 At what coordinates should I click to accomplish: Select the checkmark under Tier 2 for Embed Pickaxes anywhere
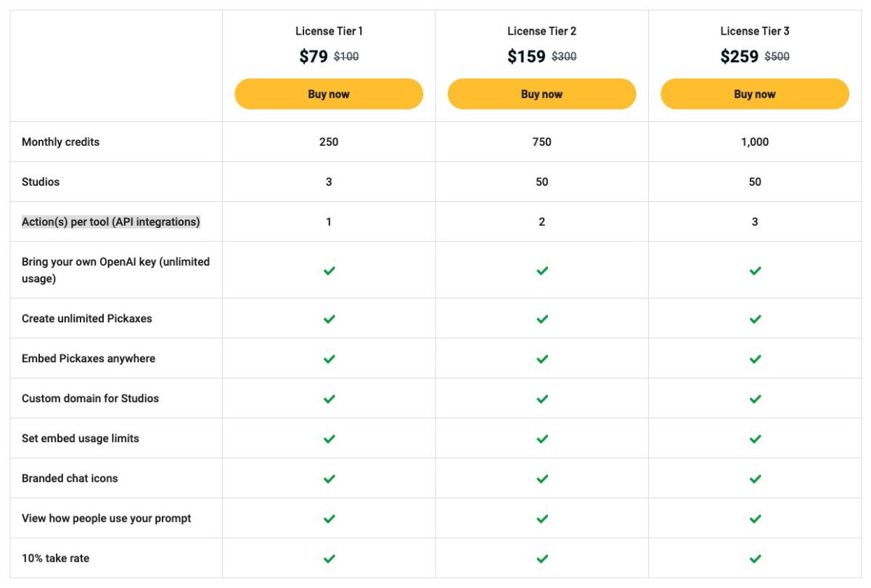(x=541, y=358)
